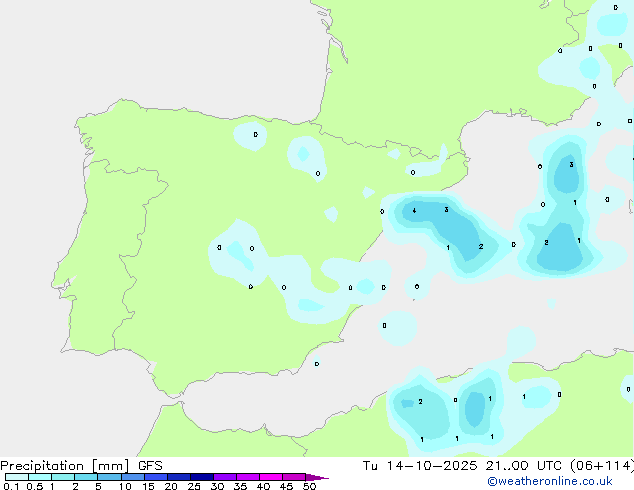Click the "14-10-2025" date text
Image resolution: width=634 pixels, height=490 pixels.
pyautogui.click(x=432, y=466)
